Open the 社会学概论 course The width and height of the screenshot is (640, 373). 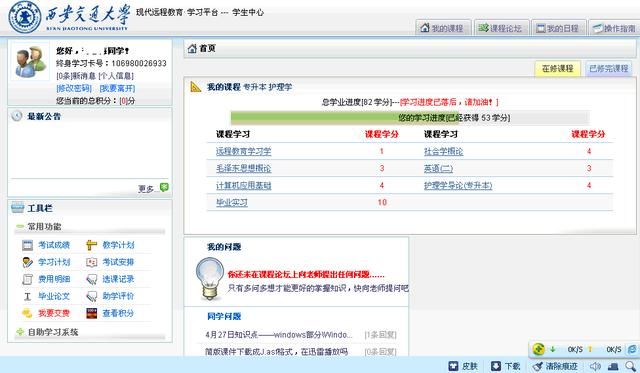[x=443, y=151]
